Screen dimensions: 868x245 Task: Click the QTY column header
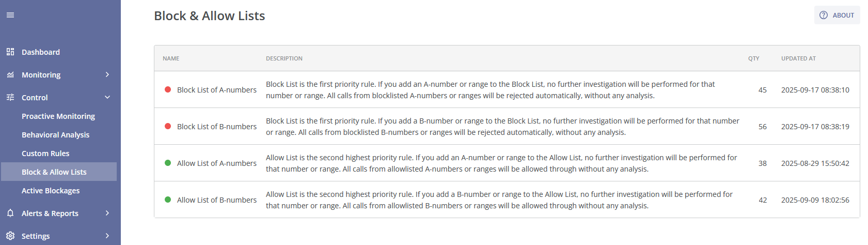click(753, 58)
